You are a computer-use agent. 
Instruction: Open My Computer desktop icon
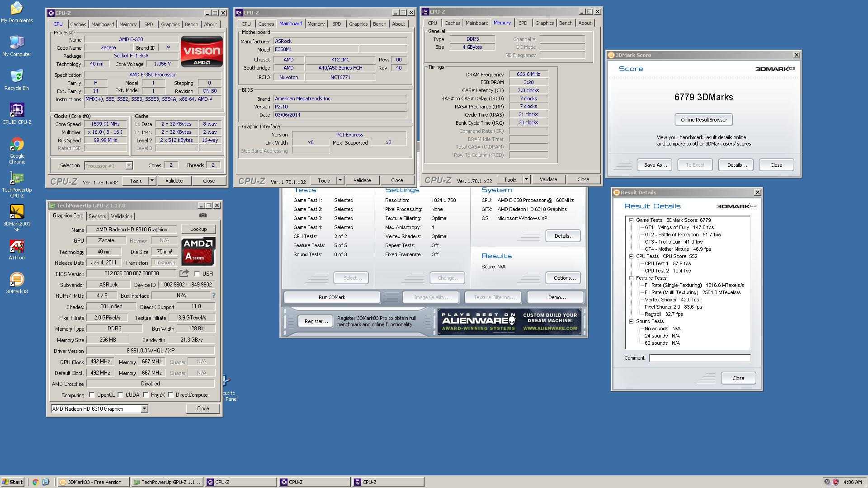pos(17,46)
